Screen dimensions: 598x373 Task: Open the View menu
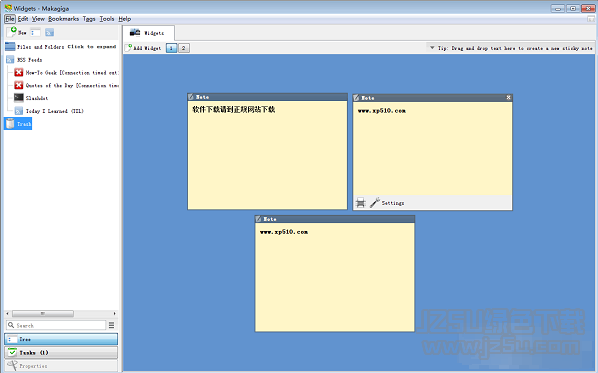point(38,19)
